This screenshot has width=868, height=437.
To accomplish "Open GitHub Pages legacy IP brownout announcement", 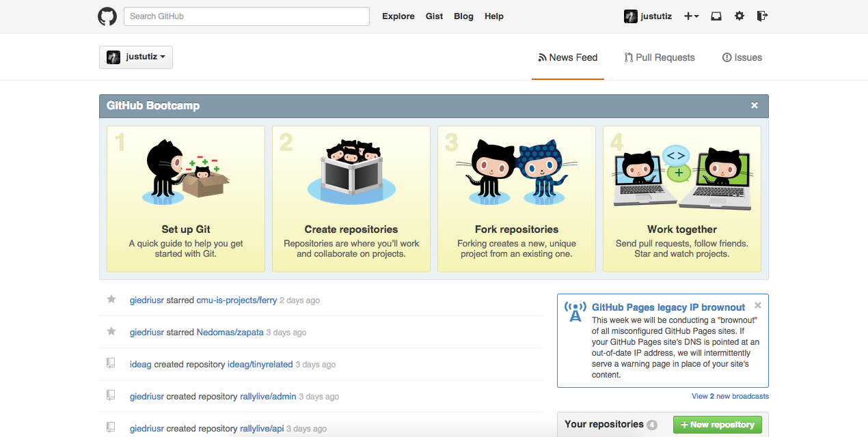I will point(668,307).
